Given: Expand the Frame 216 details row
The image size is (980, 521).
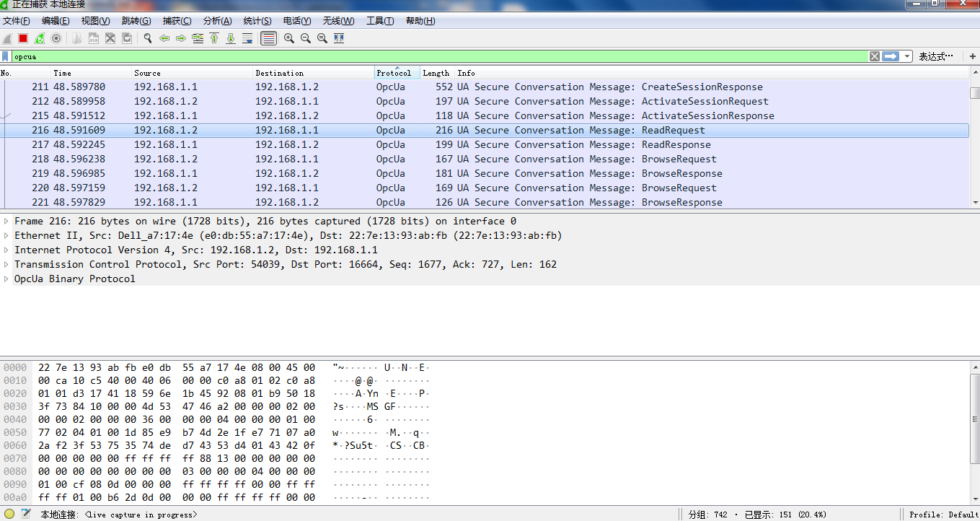Looking at the screenshot, I should click(x=6, y=221).
